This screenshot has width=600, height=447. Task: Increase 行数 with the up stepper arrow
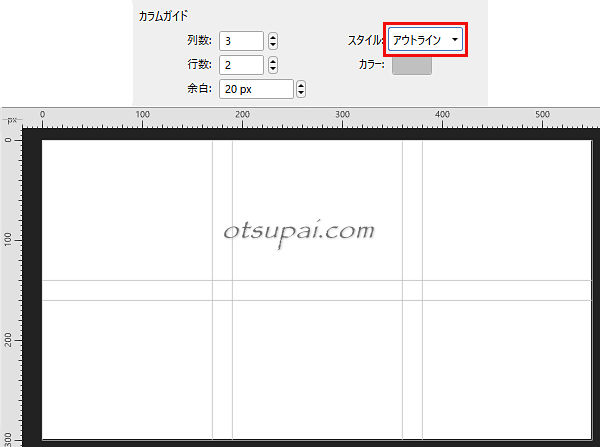click(273, 61)
